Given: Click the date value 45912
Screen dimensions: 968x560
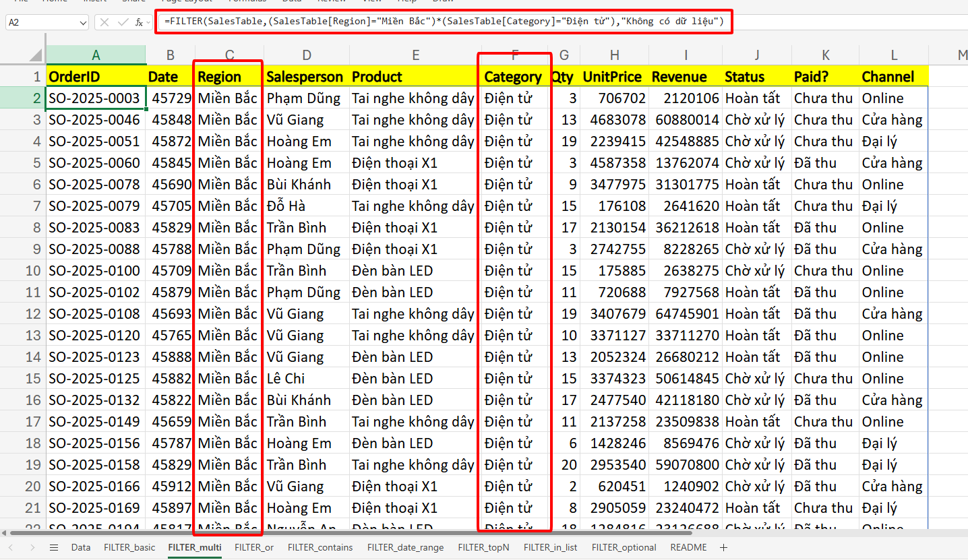Looking at the screenshot, I should point(171,487).
